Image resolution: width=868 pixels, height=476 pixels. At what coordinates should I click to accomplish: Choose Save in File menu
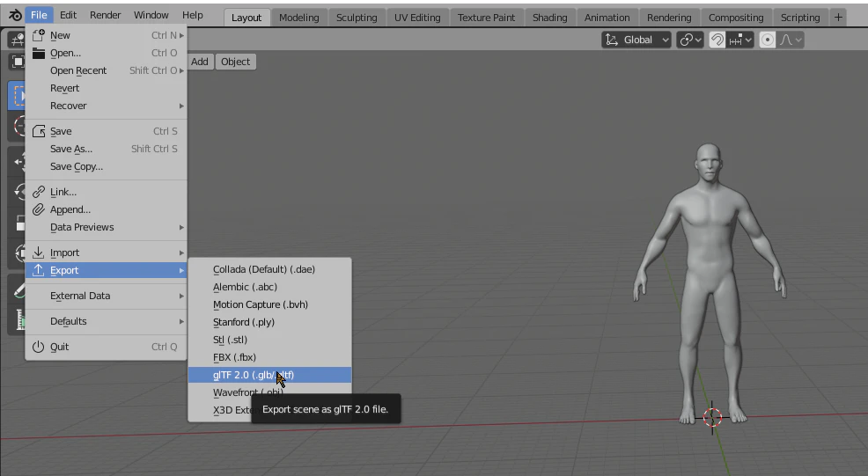(106, 131)
